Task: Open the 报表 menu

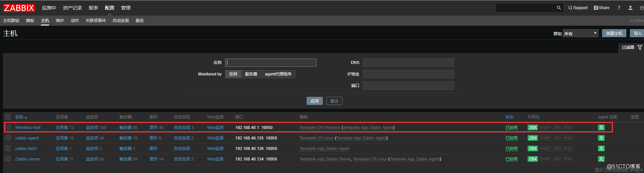Action: pyautogui.click(x=93, y=8)
